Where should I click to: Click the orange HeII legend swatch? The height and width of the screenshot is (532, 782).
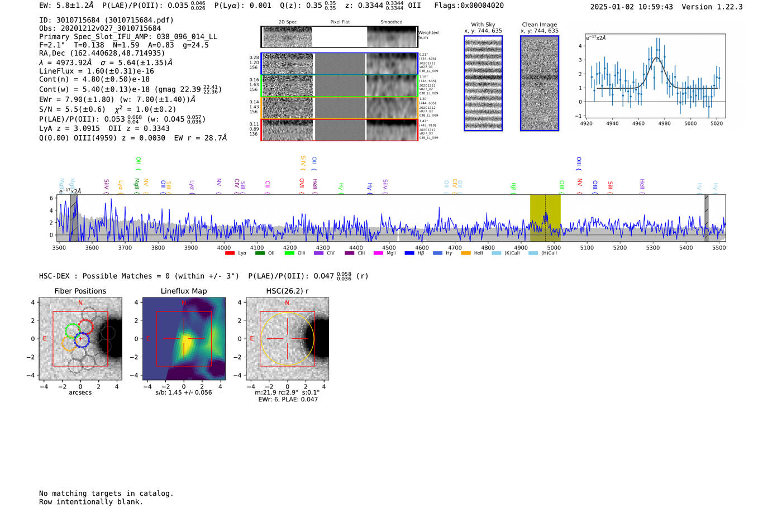466,253
